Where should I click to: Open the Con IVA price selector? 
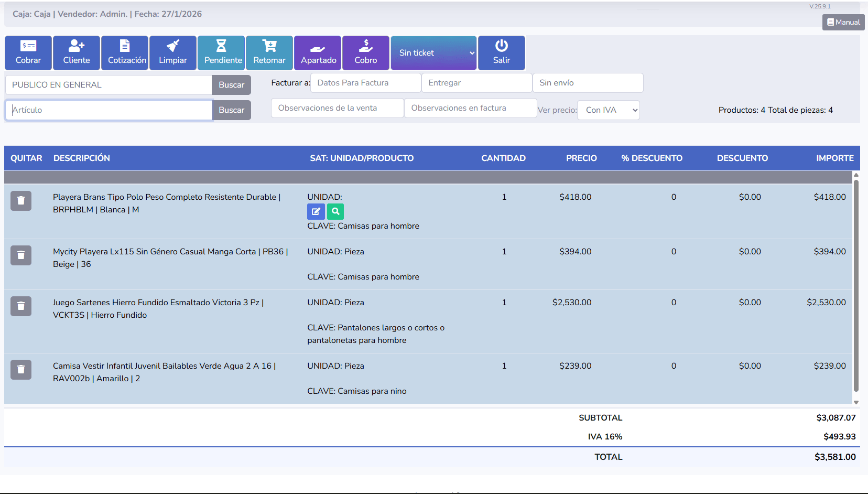(608, 110)
